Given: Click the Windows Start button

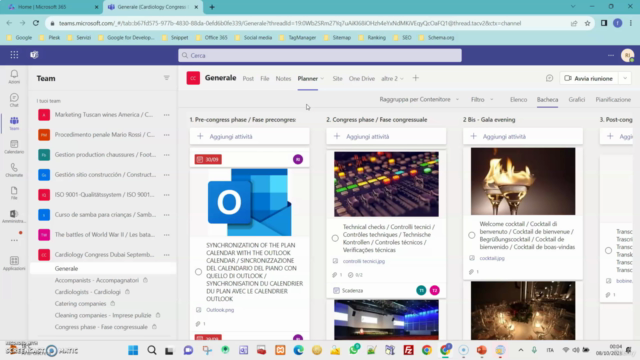Looking at the screenshot, I should tap(133, 350).
